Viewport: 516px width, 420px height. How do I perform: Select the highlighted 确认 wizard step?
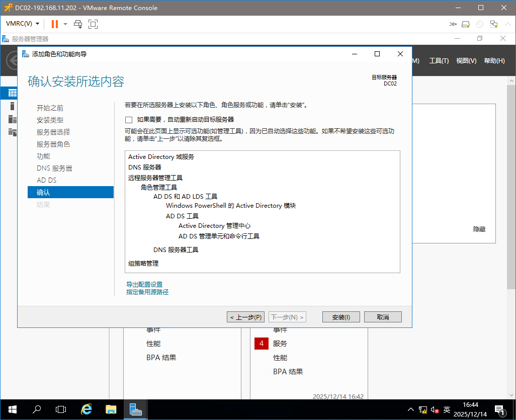[x=70, y=192]
